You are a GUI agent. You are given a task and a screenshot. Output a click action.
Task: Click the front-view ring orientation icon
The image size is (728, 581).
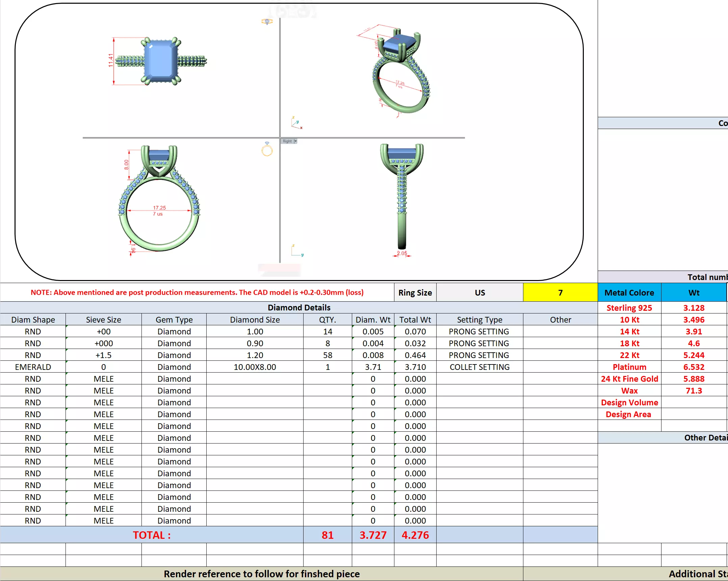point(267,149)
